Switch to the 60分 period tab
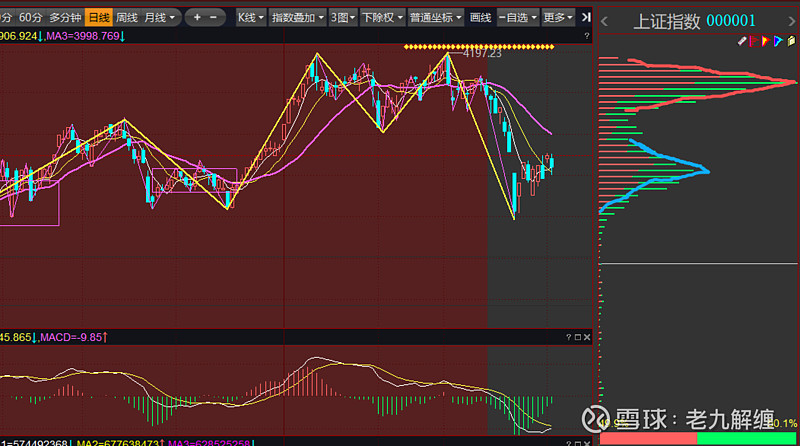This screenshot has height=446, width=800. pos(30,18)
